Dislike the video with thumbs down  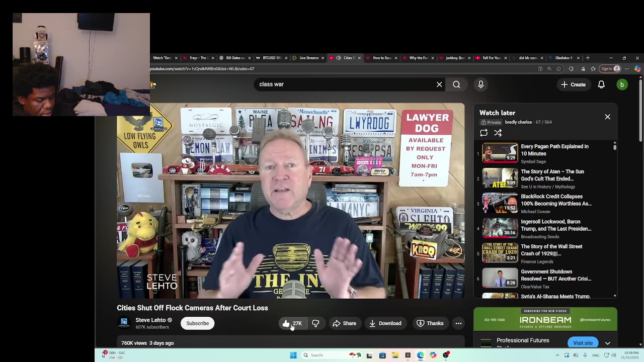click(x=315, y=323)
